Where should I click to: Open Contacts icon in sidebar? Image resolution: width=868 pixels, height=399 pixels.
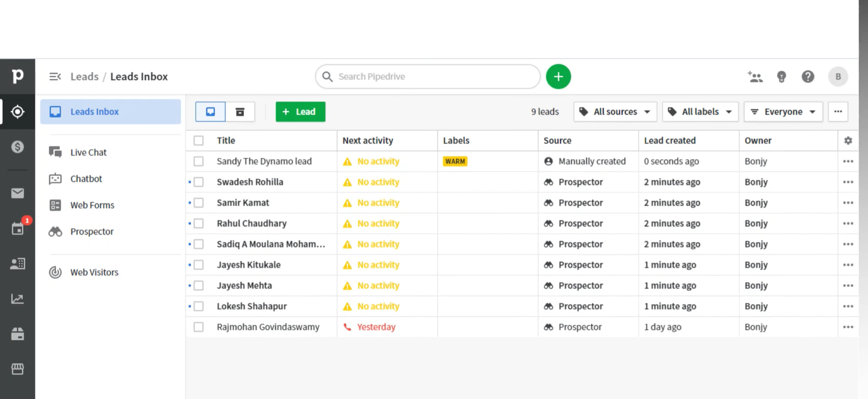tap(17, 263)
